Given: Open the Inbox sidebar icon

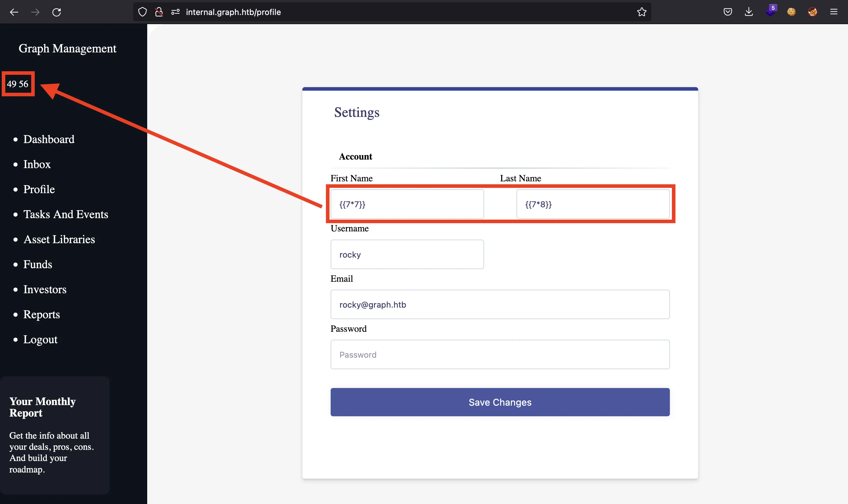Looking at the screenshot, I should click(37, 164).
